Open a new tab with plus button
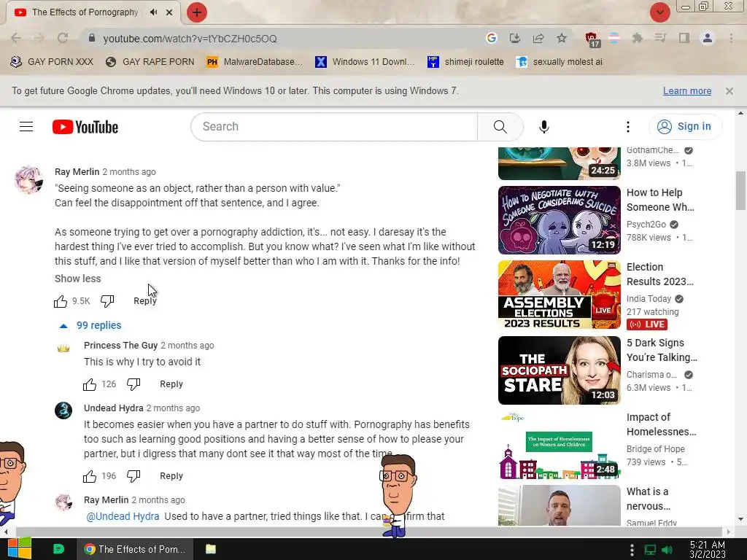747x560 pixels. [197, 12]
